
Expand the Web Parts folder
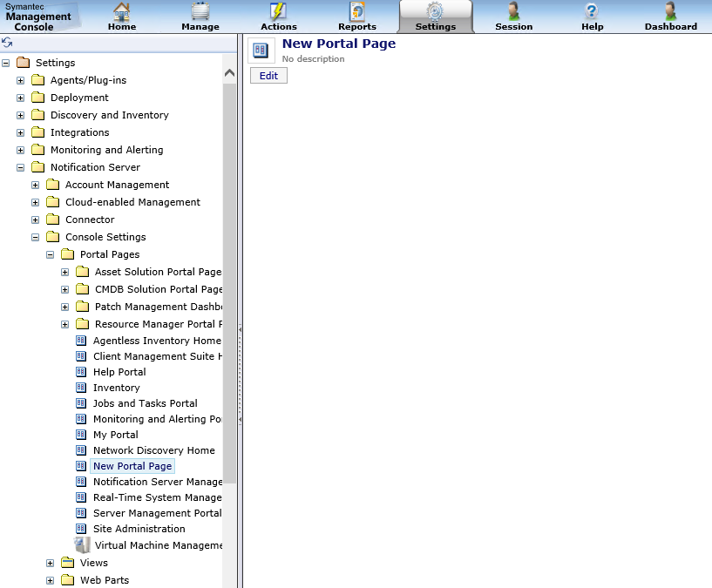coord(51,580)
